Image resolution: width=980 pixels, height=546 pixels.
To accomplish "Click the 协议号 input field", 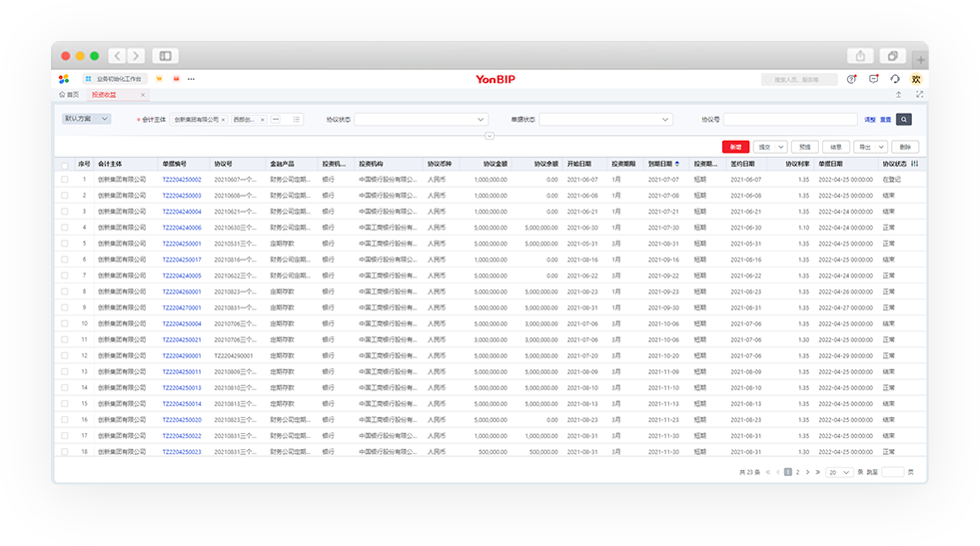I will point(790,119).
